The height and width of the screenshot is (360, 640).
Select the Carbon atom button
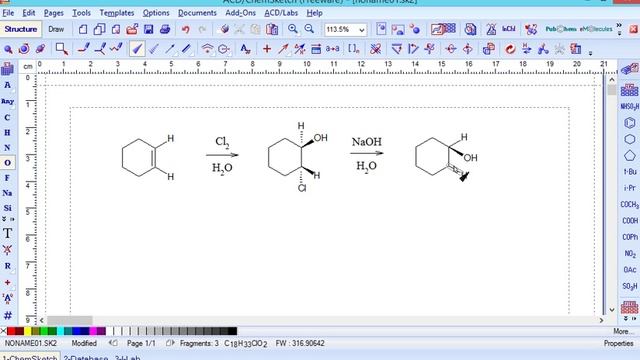tap(7, 118)
